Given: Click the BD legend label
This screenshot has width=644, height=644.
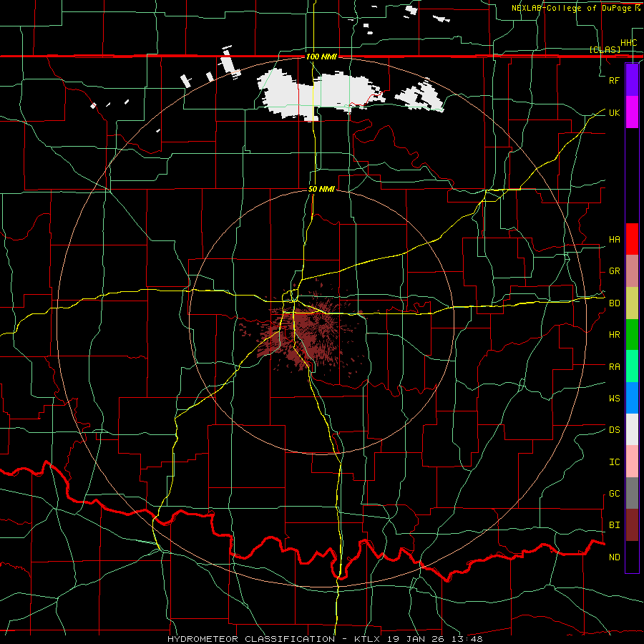Looking at the screenshot, I should point(614,303).
